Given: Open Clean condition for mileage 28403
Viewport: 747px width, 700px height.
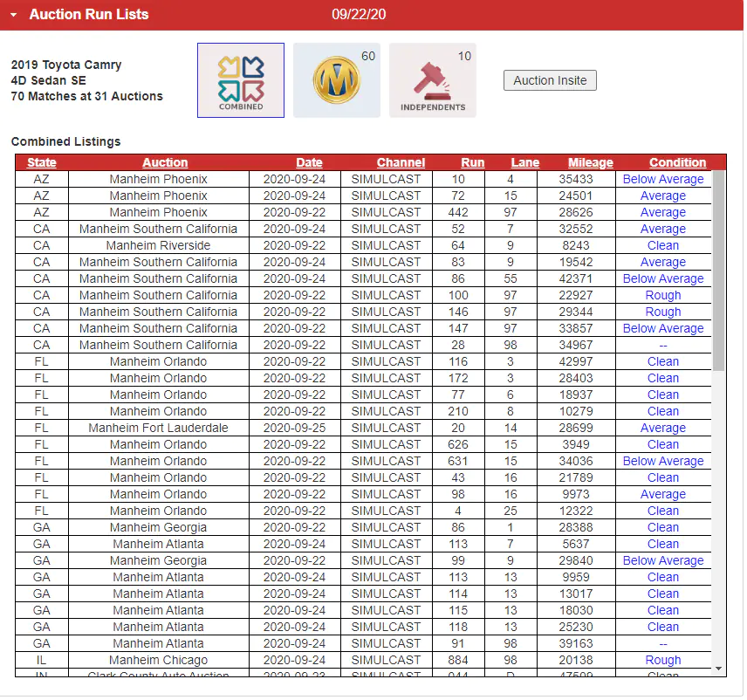Looking at the screenshot, I should [665, 379].
